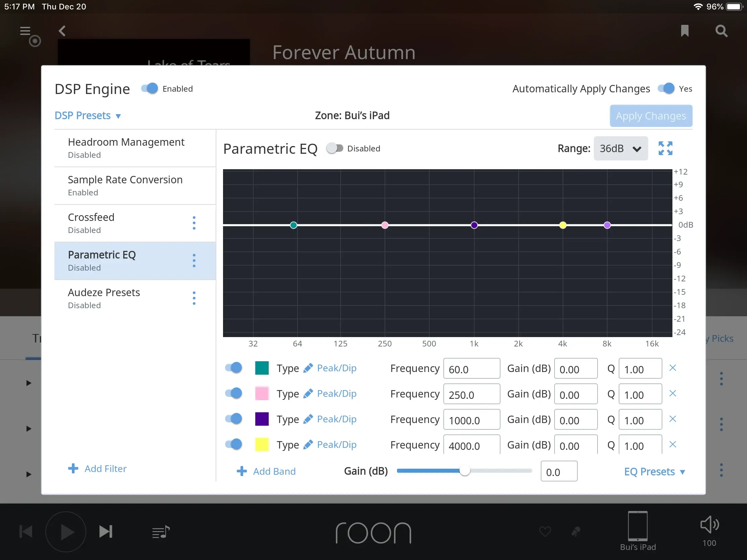The width and height of the screenshot is (747, 560).
Task: Toggle the teal 60 Hz band on/off
Action: [234, 368]
